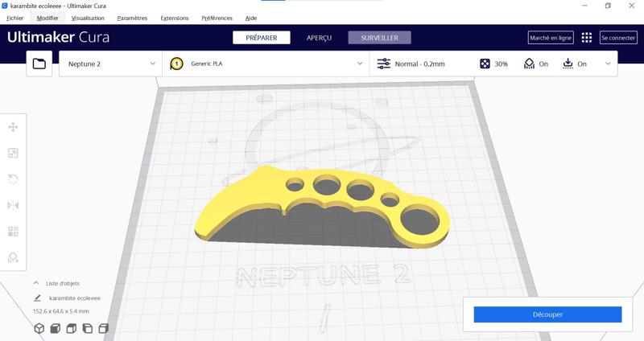The image size is (644, 341).
Task: Select the Mirror tool
Action: coord(13,205)
